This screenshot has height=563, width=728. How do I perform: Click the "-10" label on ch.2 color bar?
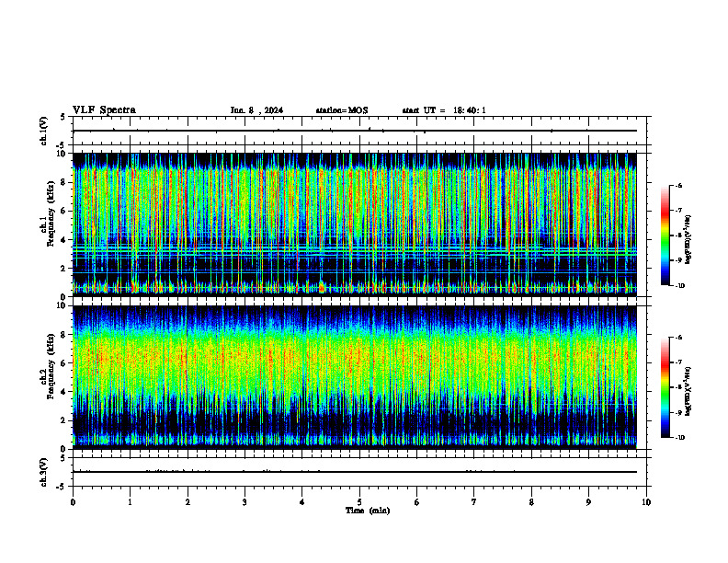coord(679,438)
